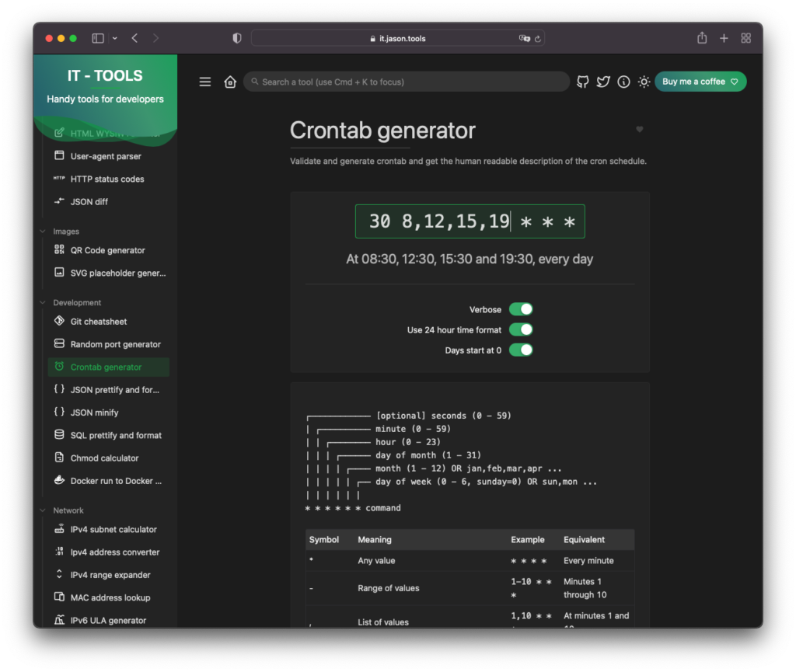
Task: Click the Random port generator icon
Action: coord(59,343)
